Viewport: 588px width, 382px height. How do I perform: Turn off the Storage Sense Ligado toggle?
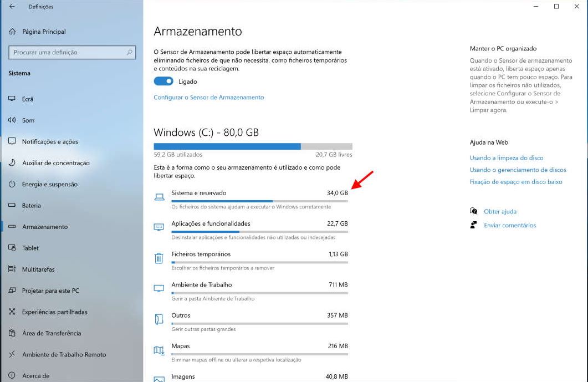point(163,81)
